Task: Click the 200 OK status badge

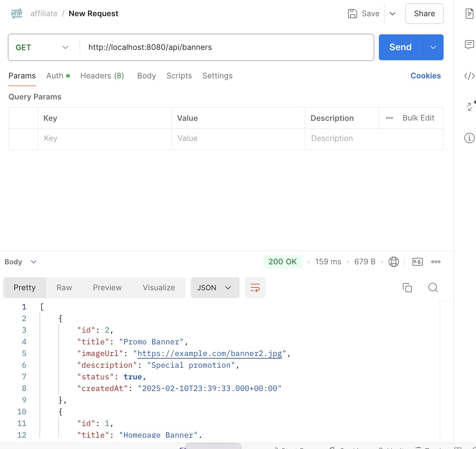Action: (282, 262)
